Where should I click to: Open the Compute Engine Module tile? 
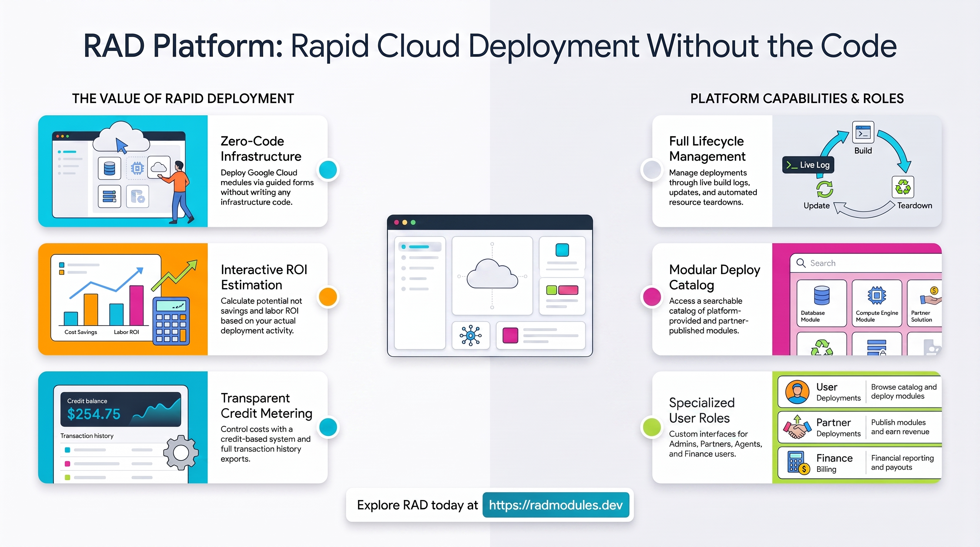point(876,303)
